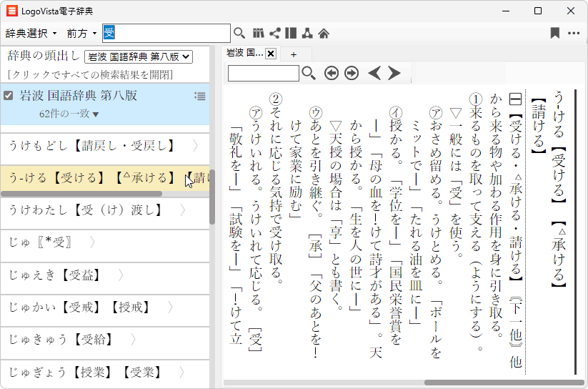Open the 前方 search mode dropdown

coord(81,33)
